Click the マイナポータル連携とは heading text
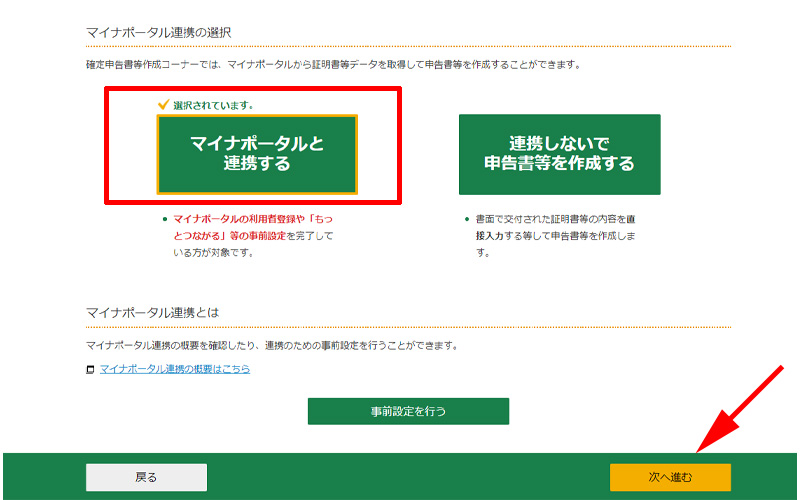This screenshot has height=500, width=800. tap(153, 312)
